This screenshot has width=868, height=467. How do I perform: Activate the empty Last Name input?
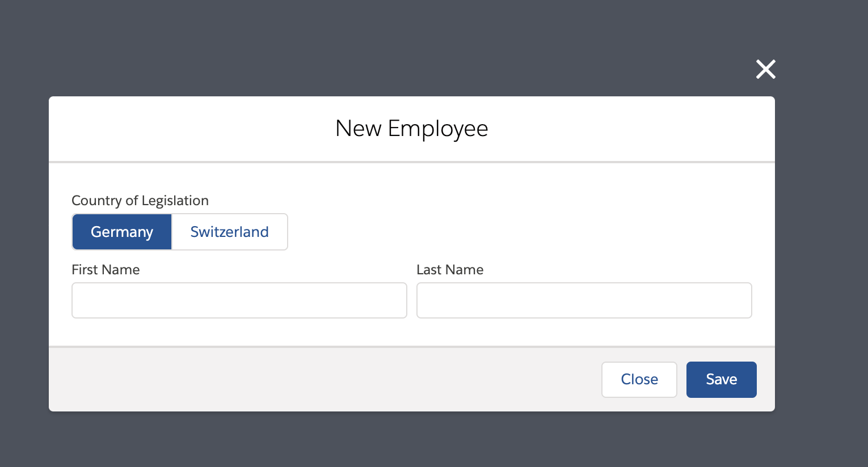tap(584, 300)
